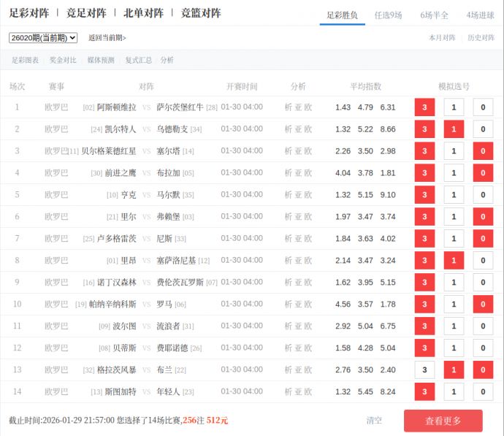Viewport: 504px width, 436px height.
Task: Click the 返回当前期 link
Action: (107, 38)
